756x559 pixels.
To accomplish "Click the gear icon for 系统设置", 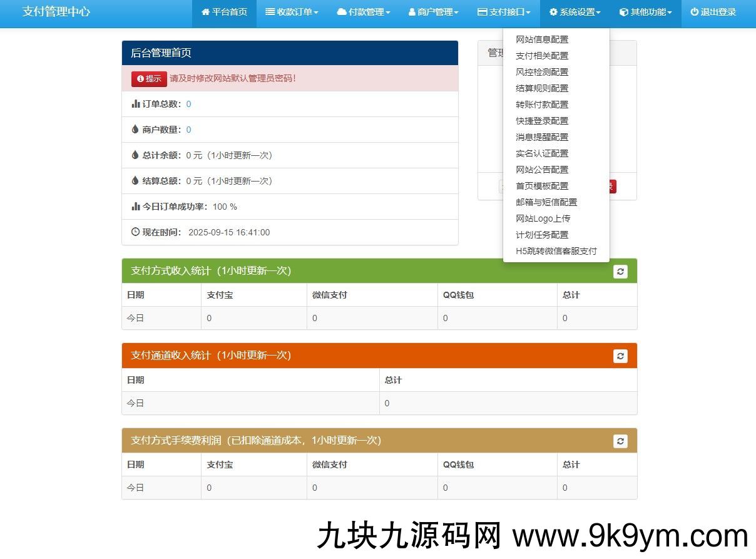I will tap(553, 13).
